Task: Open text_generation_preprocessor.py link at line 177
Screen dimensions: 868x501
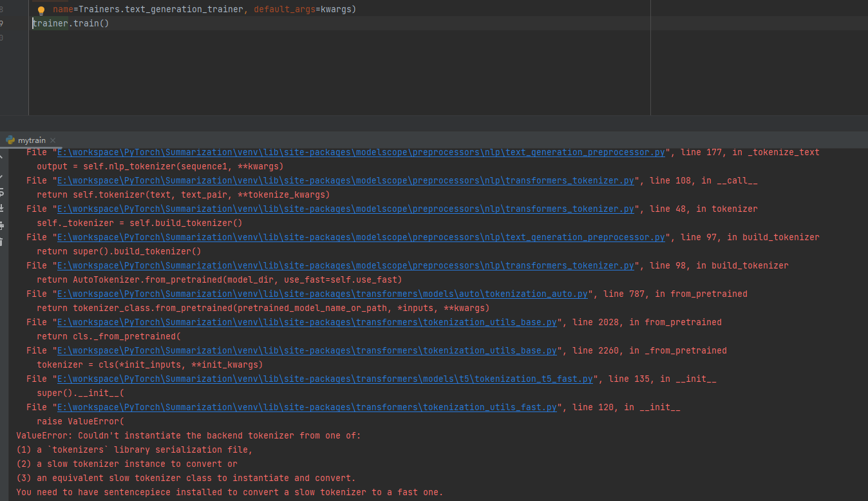Action: [361, 153]
